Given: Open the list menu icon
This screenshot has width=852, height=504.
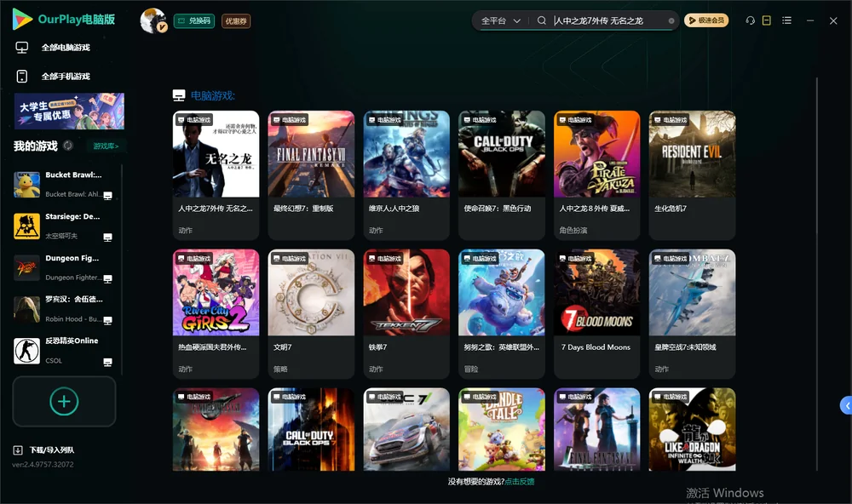Looking at the screenshot, I should pos(786,20).
